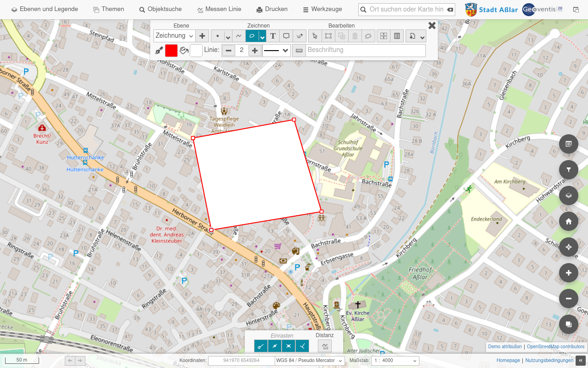588x368 pixels.
Task: Toggle the Distanz measurement display
Action: pyautogui.click(x=325, y=346)
